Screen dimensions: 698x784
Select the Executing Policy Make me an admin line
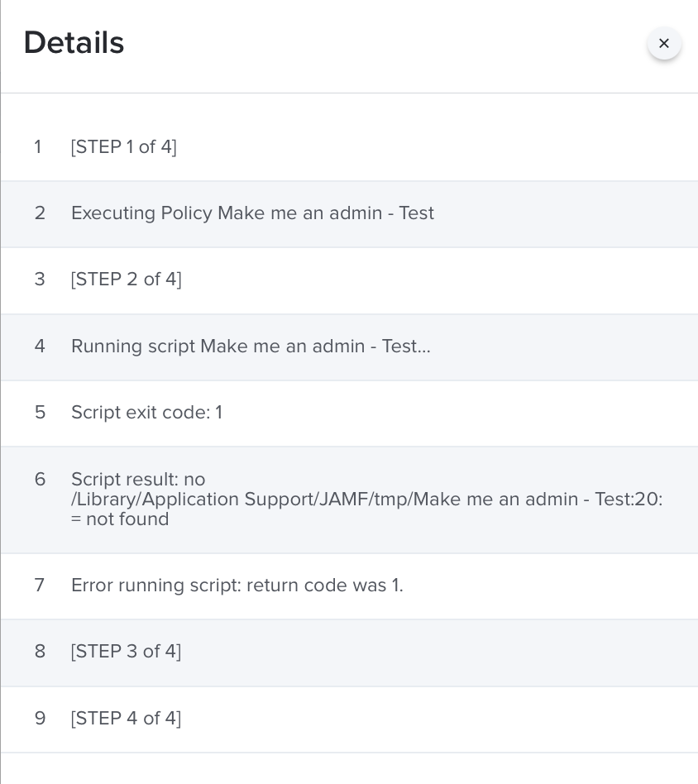(x=252, y=213)
